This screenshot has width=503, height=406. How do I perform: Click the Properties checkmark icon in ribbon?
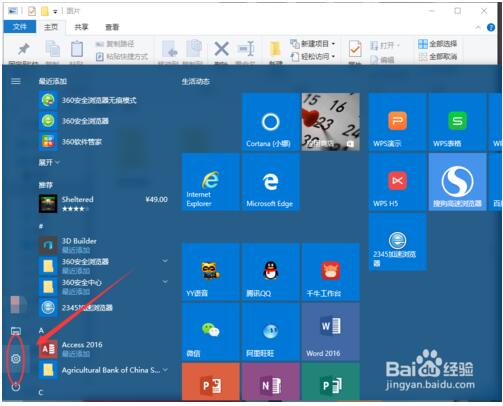(355, 49)
